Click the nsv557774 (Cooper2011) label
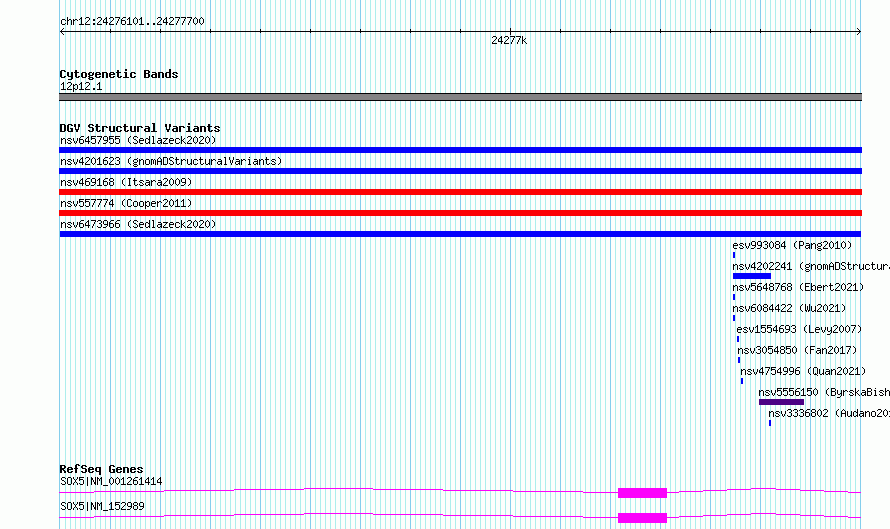890x529 pixels. coord(126,203)
